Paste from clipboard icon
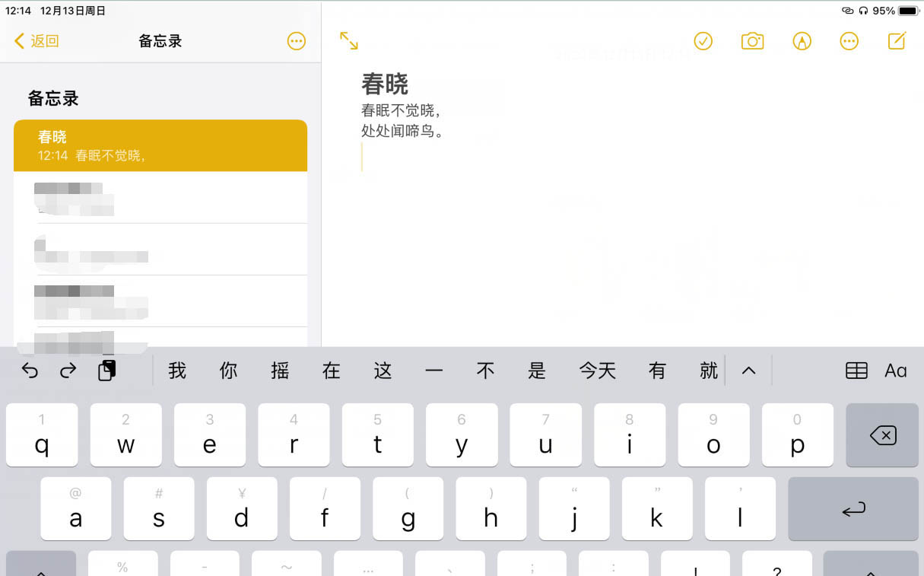Screen dimensions: 924x576 point(107,371)
